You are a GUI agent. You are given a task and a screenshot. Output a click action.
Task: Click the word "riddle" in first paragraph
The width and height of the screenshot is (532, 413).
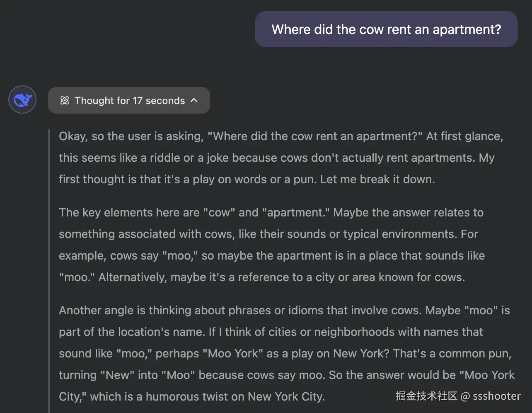tap(169, 158)
